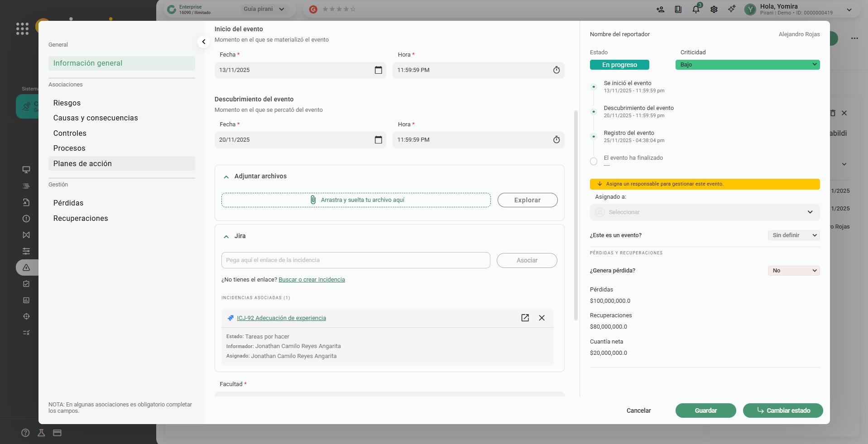The height and width of the screenshot is (444, 868).
Task: Open ICJ-92 incident in external window
Action: [525, 318]
